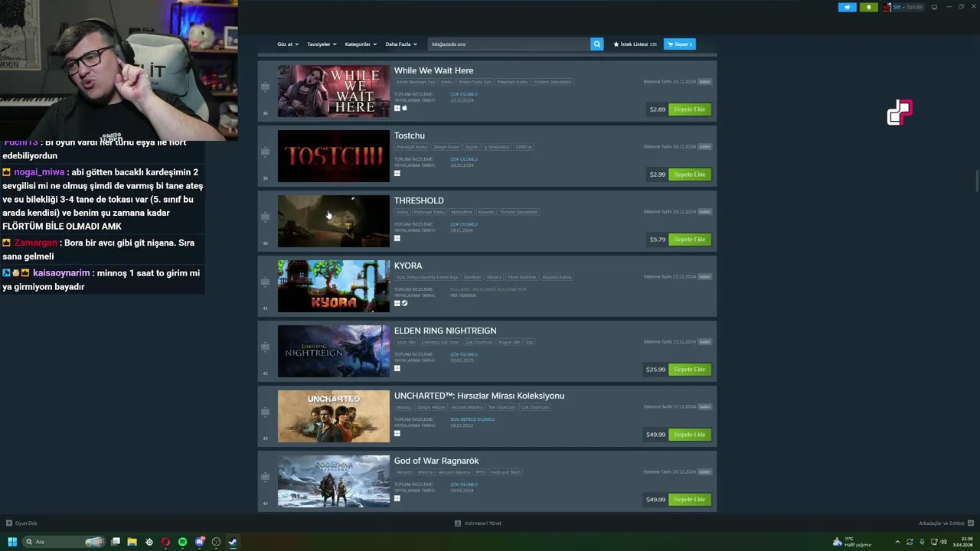
Task: Expand the Kategoriler menu
Action: pos(361,44)
